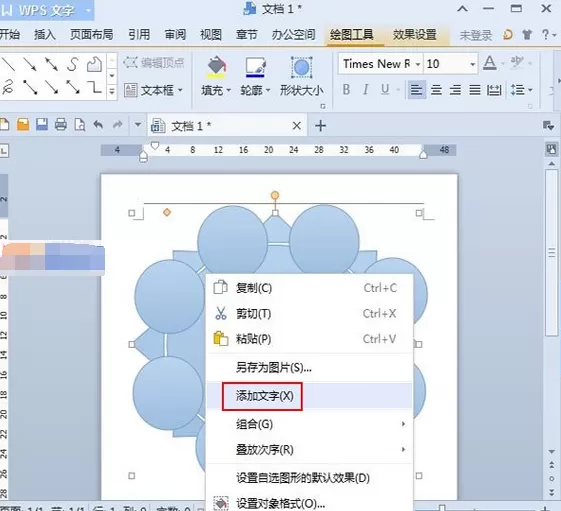
Task: Click the skin shirt icon in title bar
Action: point(526,35)
